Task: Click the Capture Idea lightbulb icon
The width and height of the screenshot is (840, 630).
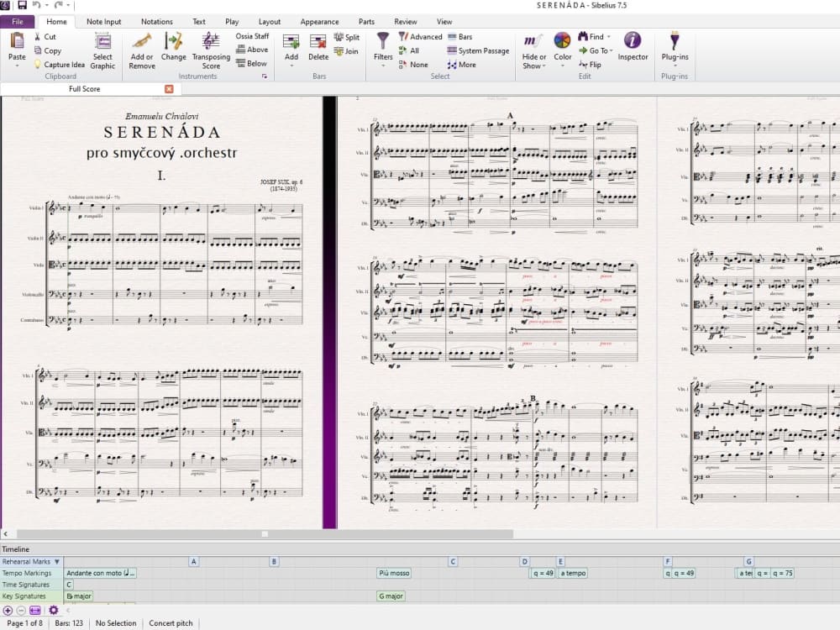Action: pos(38,65)
